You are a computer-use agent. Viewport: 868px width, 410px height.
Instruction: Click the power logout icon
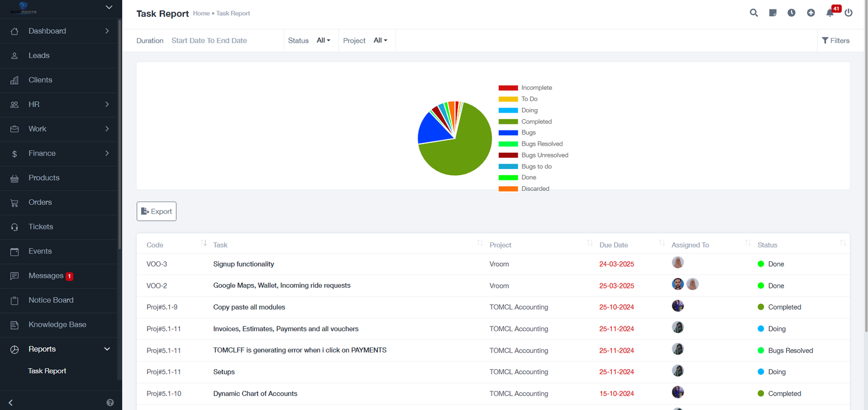[x=848, y=12]
